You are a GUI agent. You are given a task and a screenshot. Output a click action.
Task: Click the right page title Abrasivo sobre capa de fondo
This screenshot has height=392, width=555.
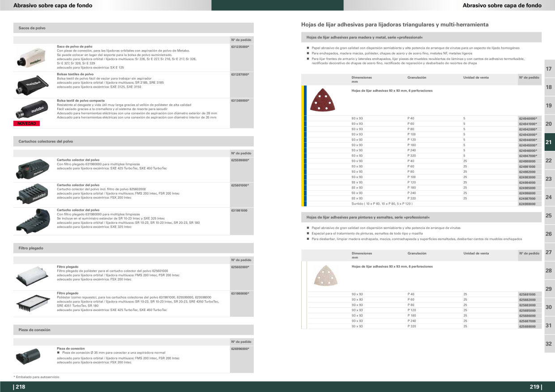coord(502,5)
